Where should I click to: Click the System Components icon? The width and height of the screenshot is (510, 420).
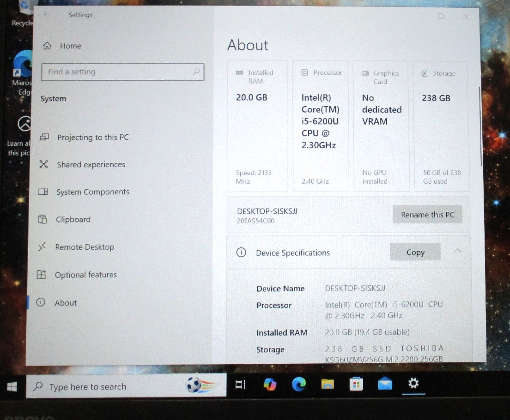point(43,192)
